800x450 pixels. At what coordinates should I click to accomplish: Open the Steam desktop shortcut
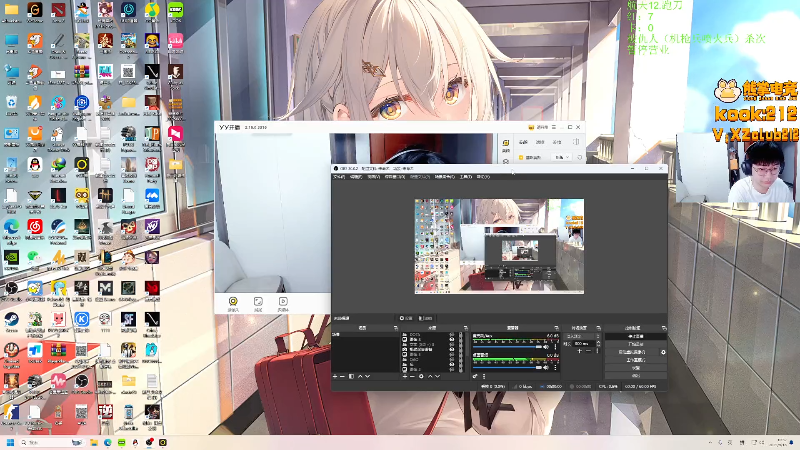click(x=11, y=319)
